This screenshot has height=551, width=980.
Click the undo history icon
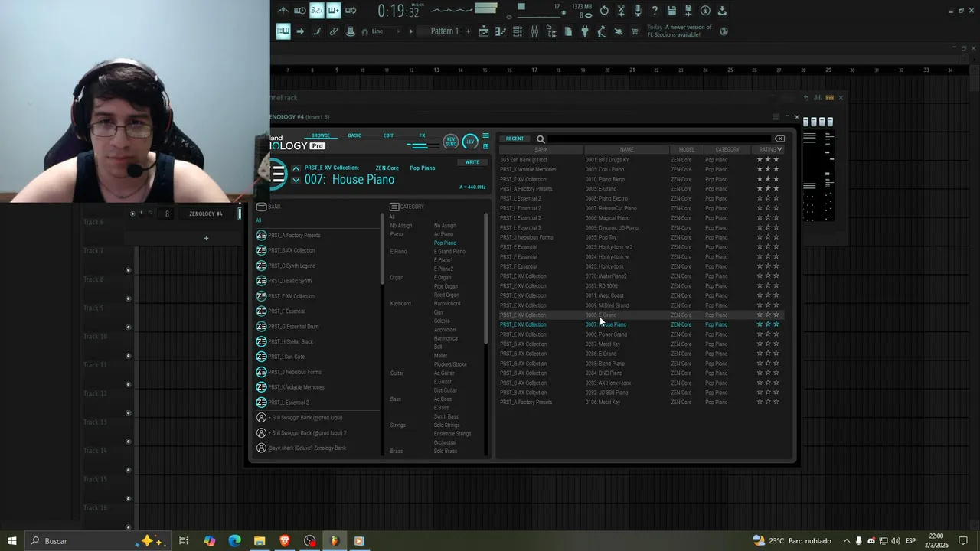click(x=604, y=11)
